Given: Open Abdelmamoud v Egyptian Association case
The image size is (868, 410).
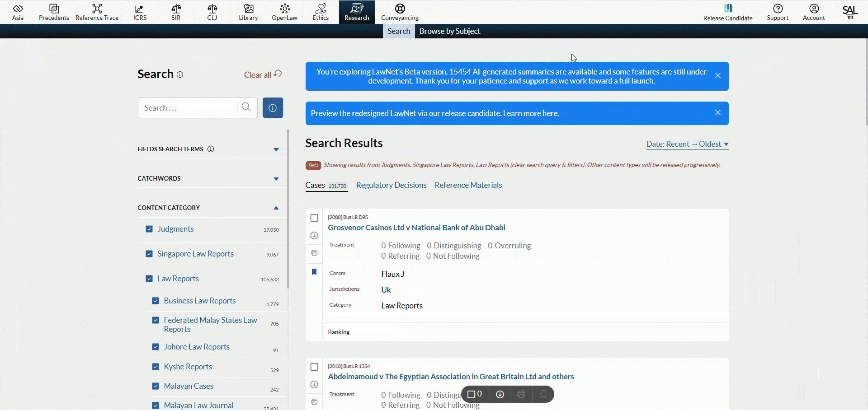Looking at the screenshot, I should tap(451, 377).
